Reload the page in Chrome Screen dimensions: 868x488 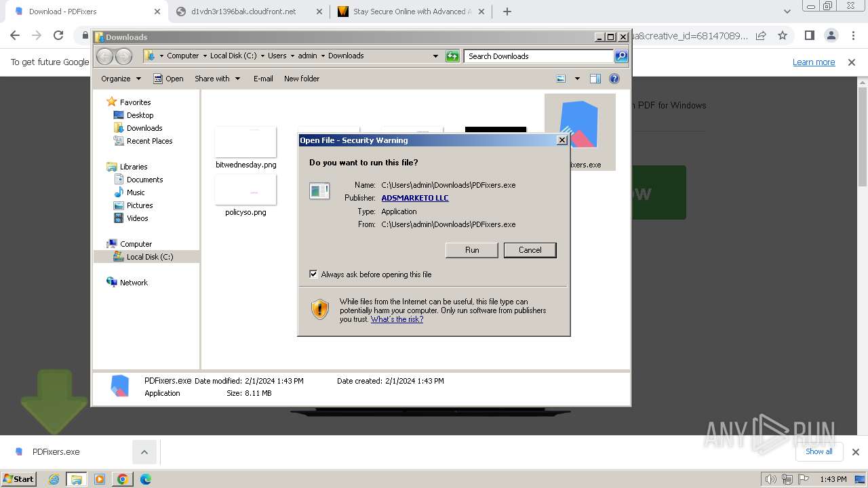click(x=58, y=35)
